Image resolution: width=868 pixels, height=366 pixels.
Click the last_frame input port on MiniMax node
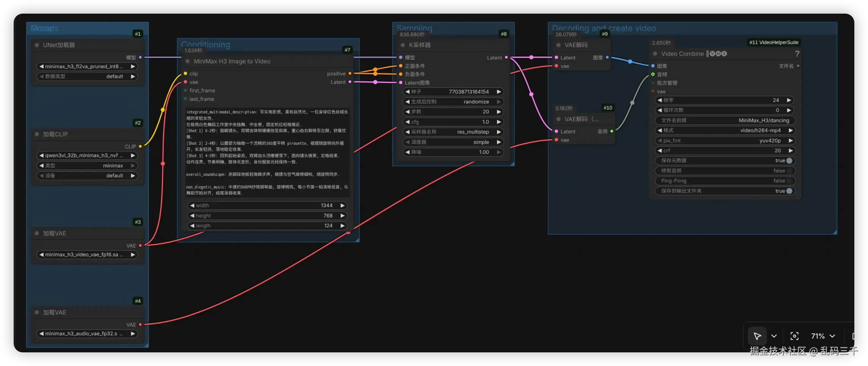[185, 99]
